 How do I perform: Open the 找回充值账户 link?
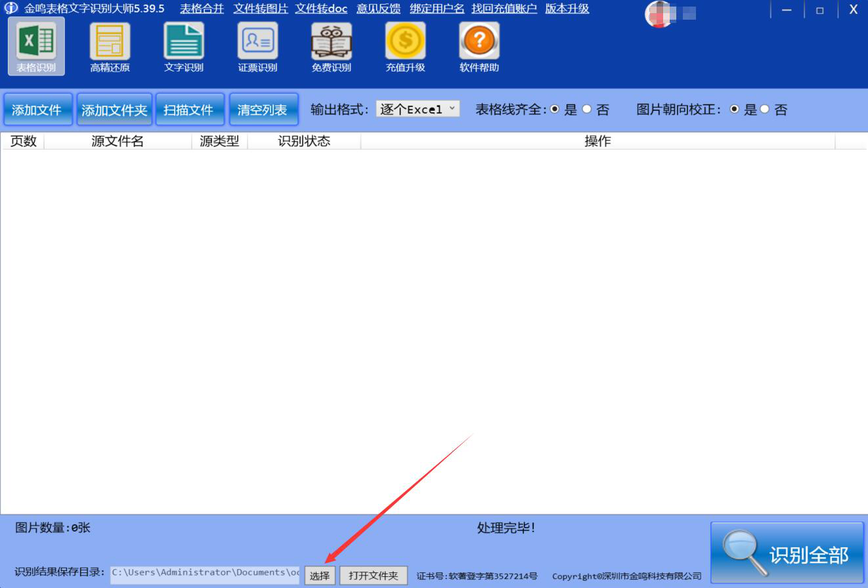coord(504,9)
